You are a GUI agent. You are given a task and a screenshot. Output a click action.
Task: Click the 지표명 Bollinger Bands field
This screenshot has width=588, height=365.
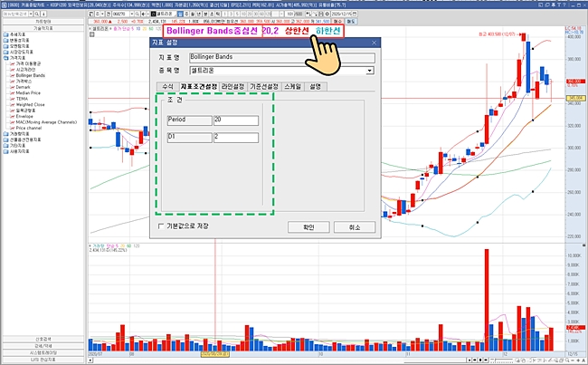(x=282, y=57)
